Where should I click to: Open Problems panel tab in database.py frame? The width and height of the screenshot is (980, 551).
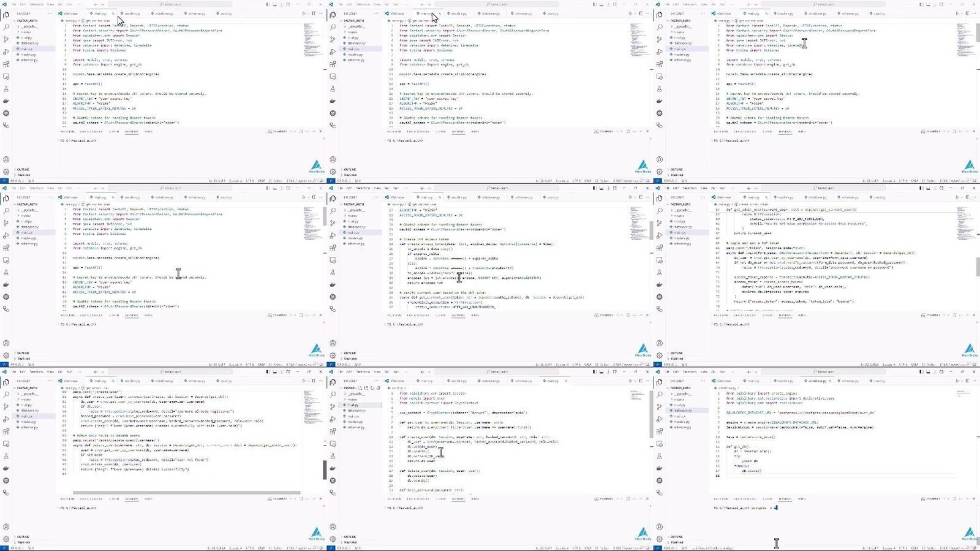(x=721, y=499)
